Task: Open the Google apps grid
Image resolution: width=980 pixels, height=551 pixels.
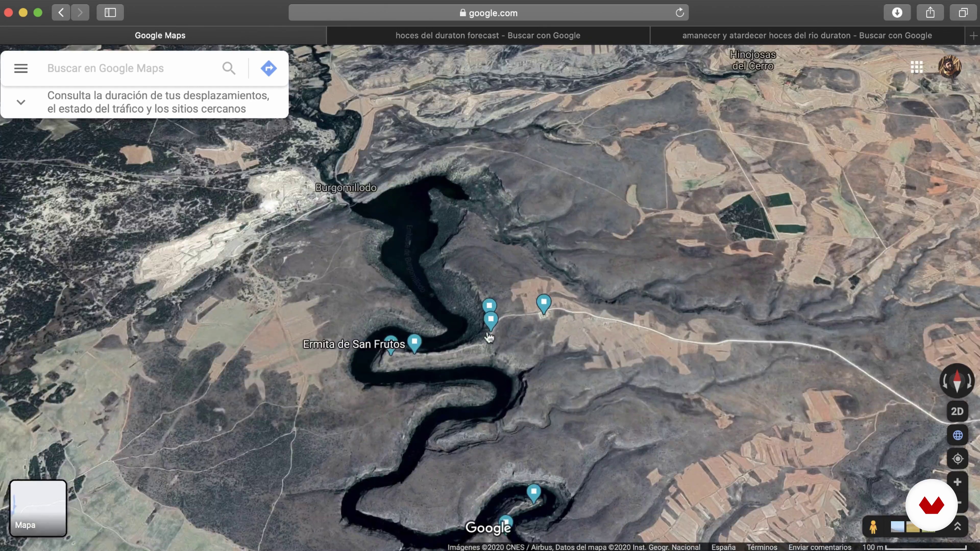Action: [917, 67]
